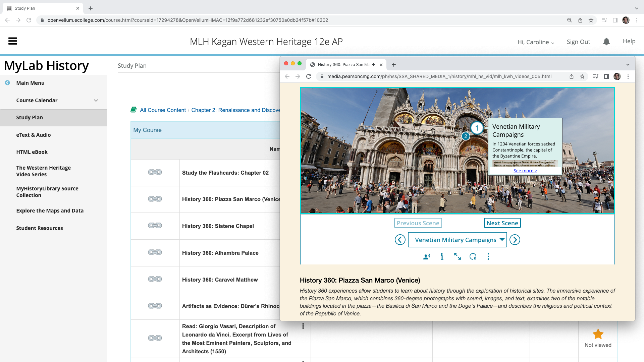Screen dimensions: 644x362
Task: Open All Course Content breadcrumb link
Action: pos(163,110)
